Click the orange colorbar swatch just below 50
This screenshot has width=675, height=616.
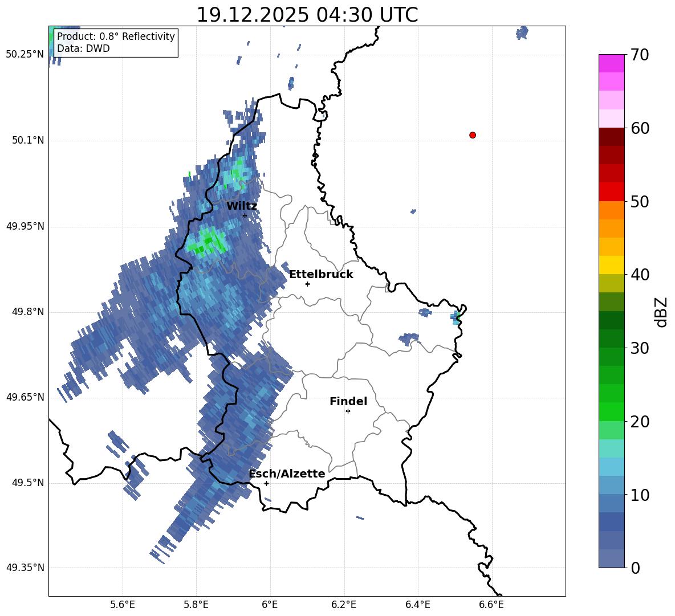coord(611,210)
